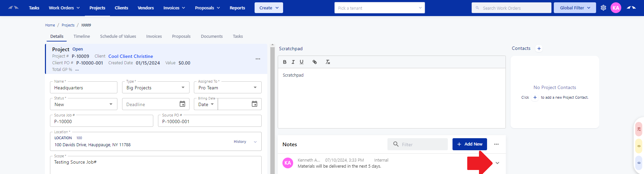644x174 pixels.
Task: Open the Notes section more options ellipsis
Action: tap(496, 144)
